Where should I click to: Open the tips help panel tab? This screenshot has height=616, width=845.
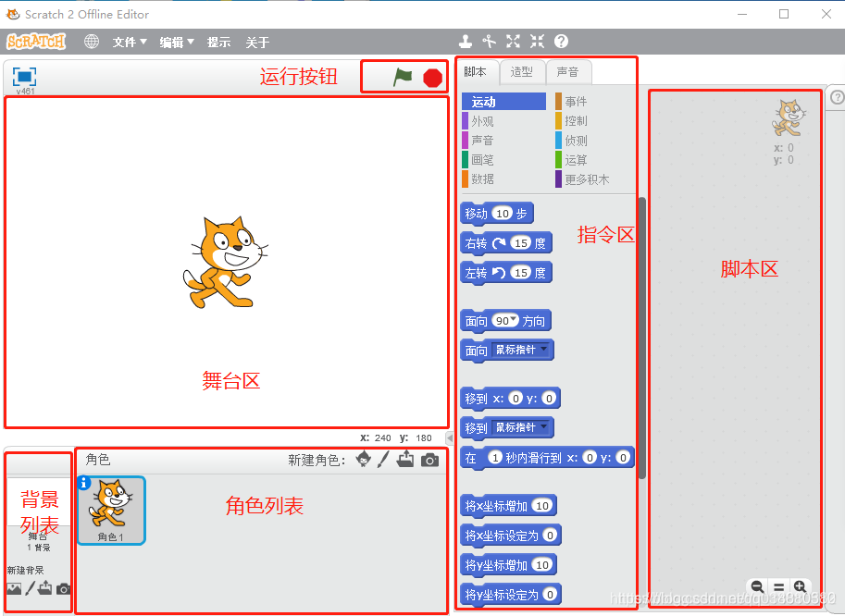pyautogui.click(x=837, y=97)
